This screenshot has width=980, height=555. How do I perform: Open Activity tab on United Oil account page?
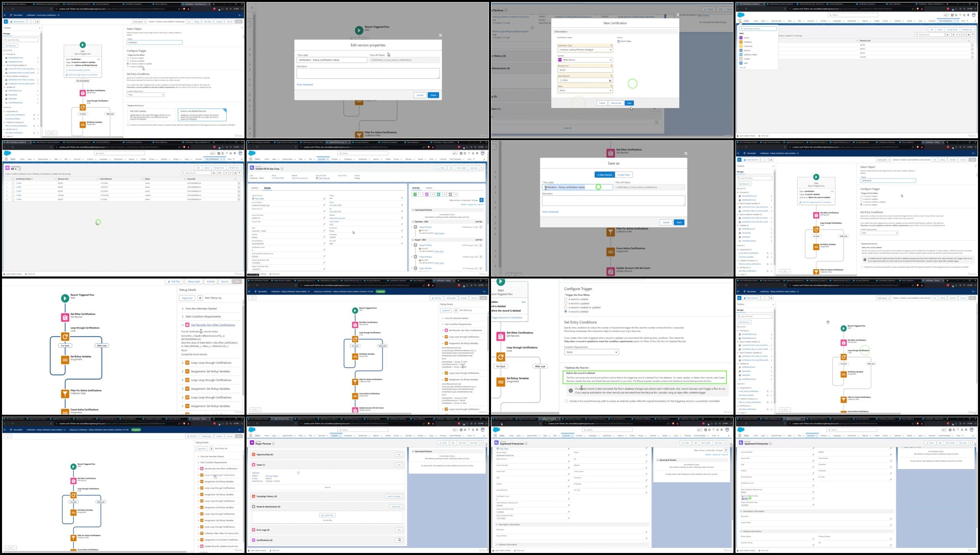(416, 188)
